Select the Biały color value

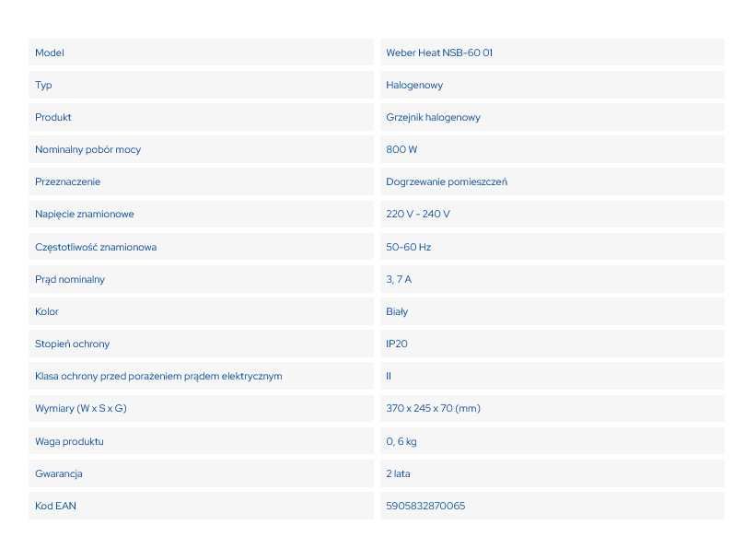pos(397,311)
